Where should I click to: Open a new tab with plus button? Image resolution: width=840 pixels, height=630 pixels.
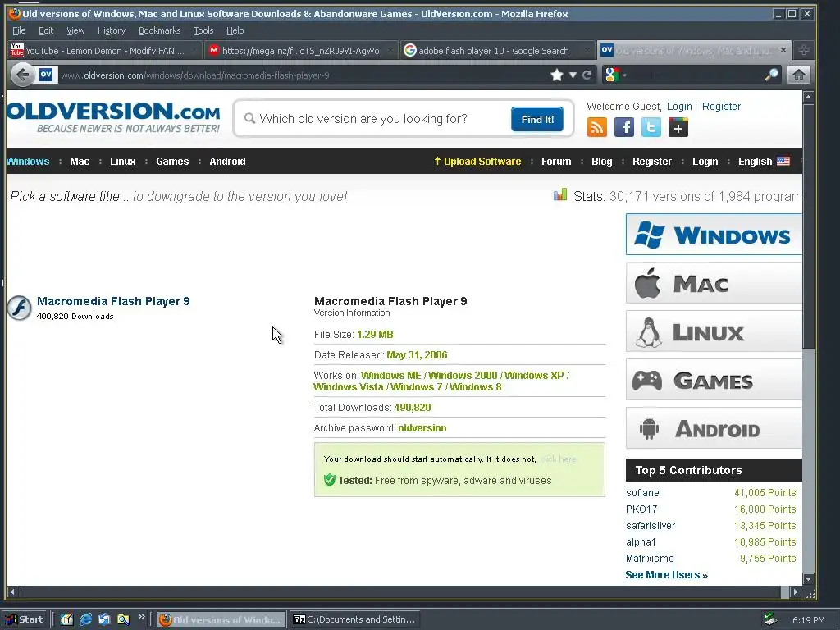(x=804, y=50)
